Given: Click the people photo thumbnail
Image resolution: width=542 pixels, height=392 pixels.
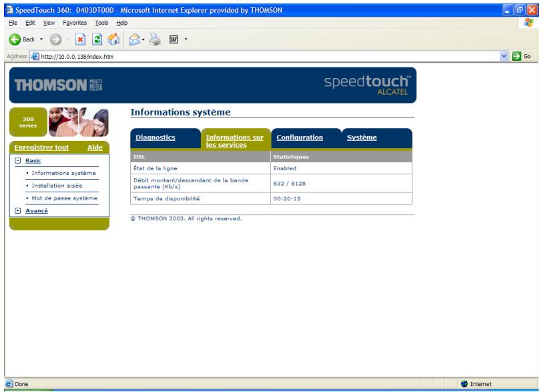Looking at the screenshot, I should coord(79,122).
